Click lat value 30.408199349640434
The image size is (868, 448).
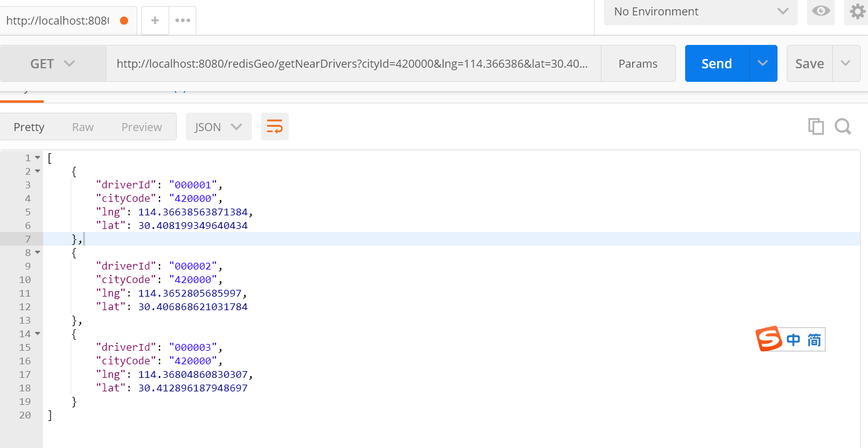coord(193,225)
